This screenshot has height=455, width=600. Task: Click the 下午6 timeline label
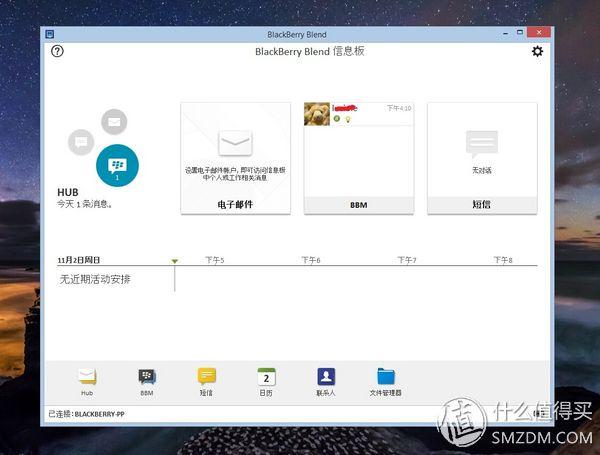311,260
